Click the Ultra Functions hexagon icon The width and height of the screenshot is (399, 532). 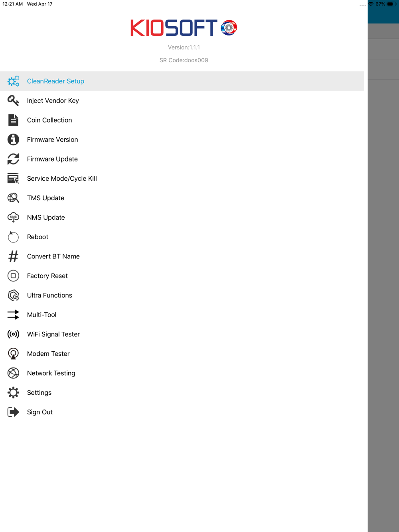click(x=13, y=295)
